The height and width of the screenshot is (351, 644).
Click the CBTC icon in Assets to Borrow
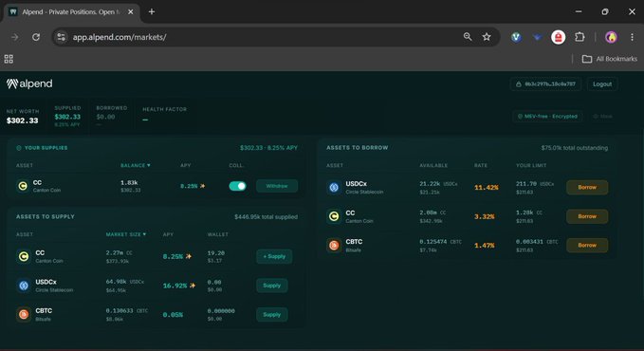pyautogui.click(x=334, y=246)
